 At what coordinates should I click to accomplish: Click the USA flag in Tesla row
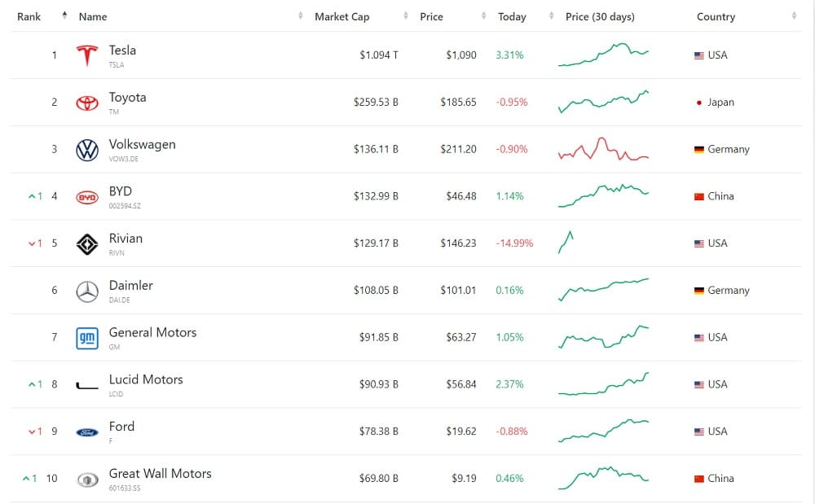699,55
